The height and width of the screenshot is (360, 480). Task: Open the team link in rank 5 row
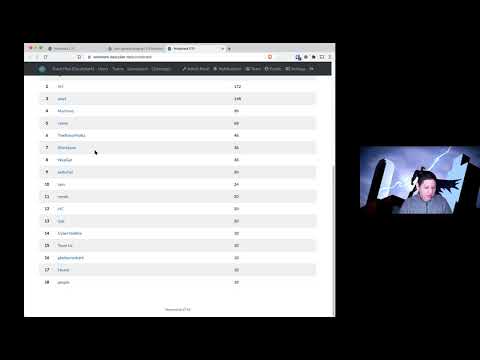[63, 123]
